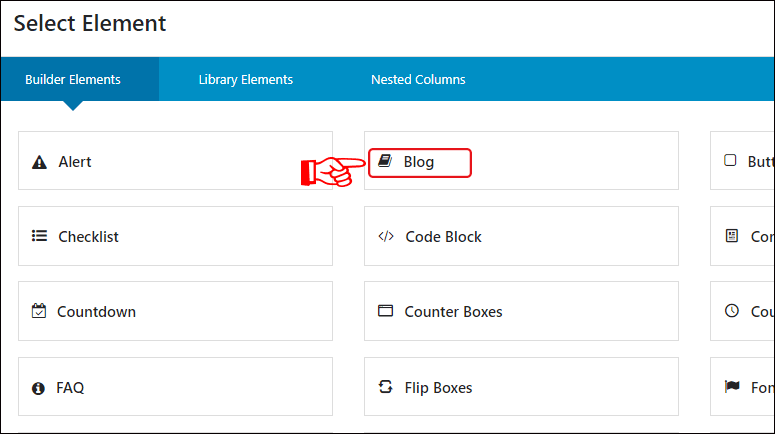Viewport: 775px width, 434px height.
Task: Choose the Code Block element
Action: 521,236
